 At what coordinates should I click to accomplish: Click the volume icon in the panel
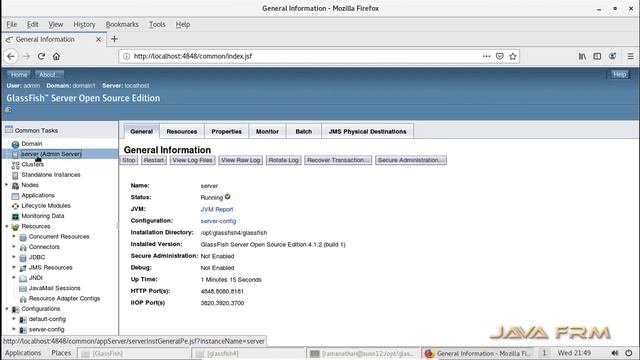pyautogui.click(x=615, y=353)
